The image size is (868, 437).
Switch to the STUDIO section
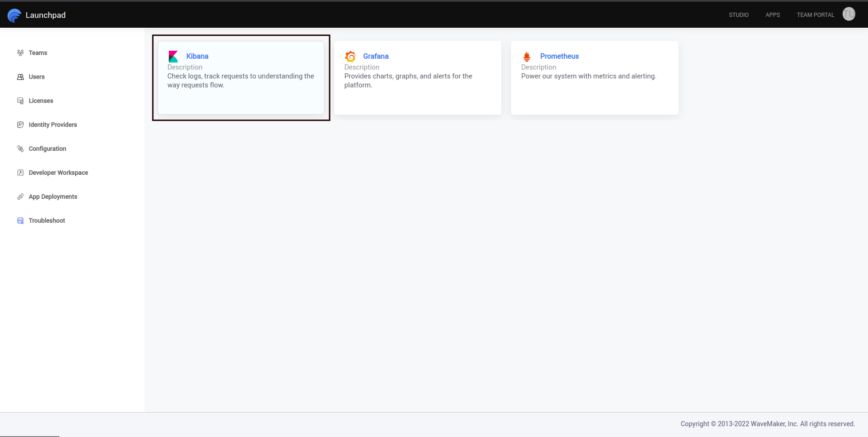click(738, 15)
